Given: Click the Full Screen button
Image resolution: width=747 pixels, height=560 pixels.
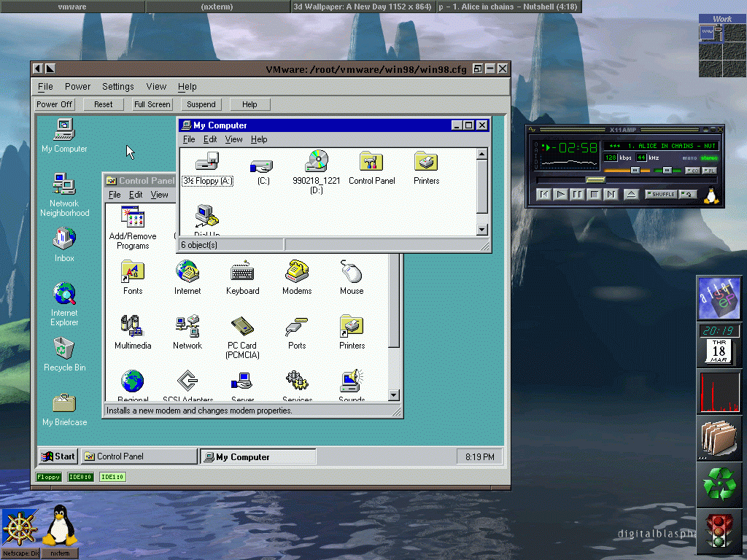Looking at the screenshot, I should click(x=152, y=104).
